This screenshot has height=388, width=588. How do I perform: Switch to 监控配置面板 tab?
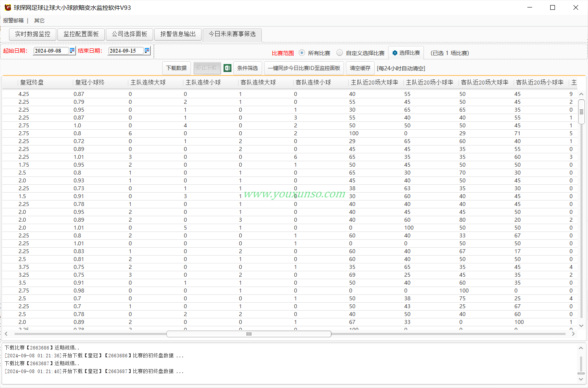point(81,34)
